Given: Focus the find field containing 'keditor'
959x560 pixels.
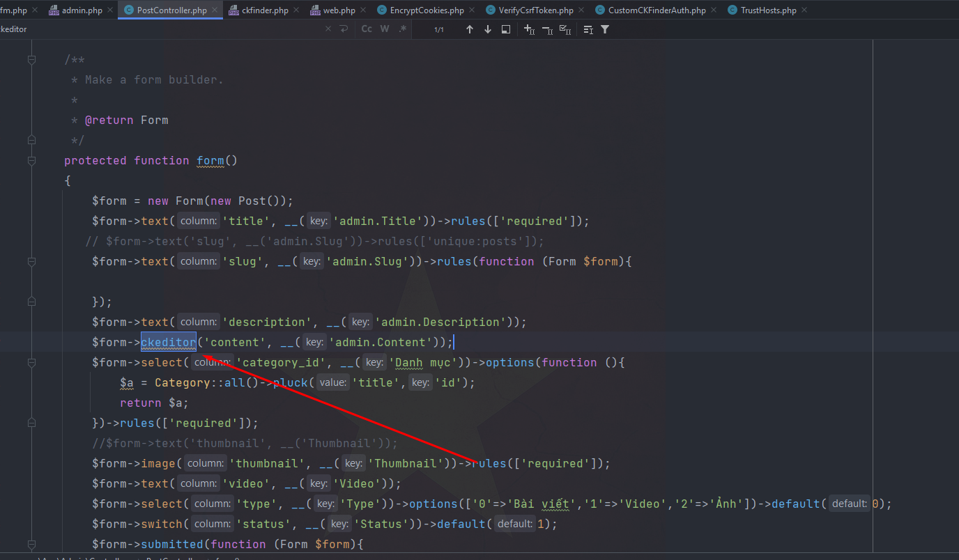Looking at the screenshot, I should pyautogui.click(x=160, y=29).
